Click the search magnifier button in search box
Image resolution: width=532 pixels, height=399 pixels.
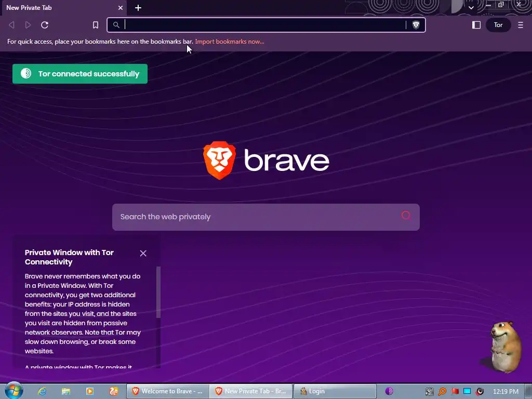pos(406,216)
